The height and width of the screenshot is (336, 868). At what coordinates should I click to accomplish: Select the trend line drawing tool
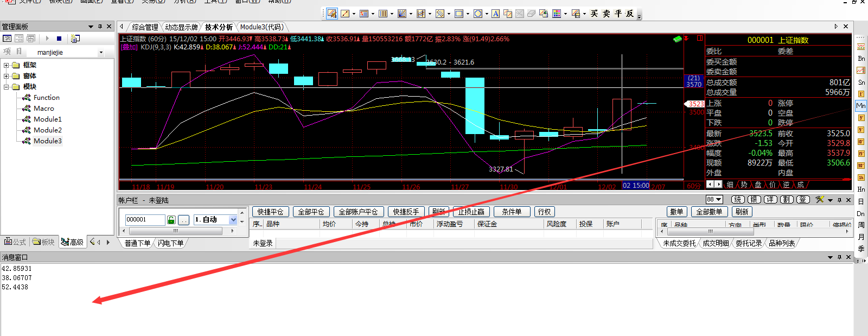[x=345, y=14]
